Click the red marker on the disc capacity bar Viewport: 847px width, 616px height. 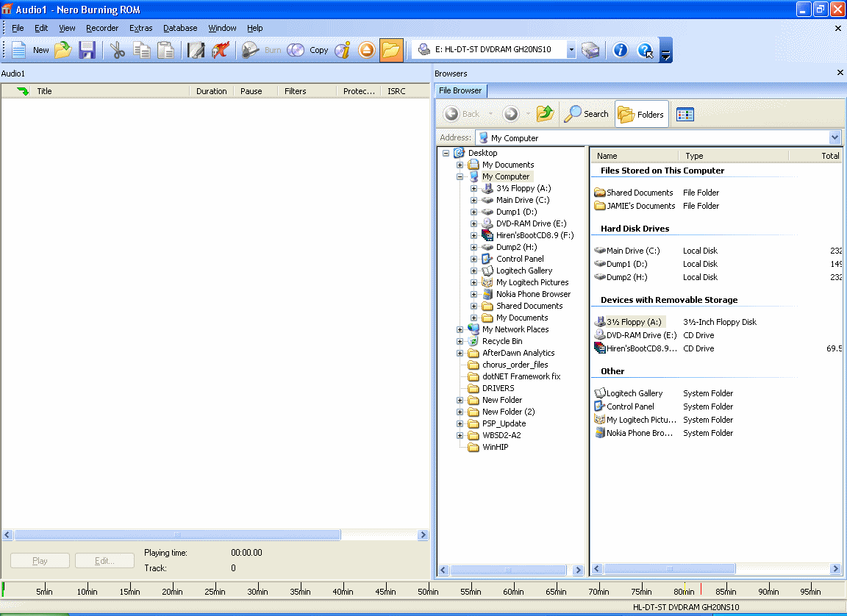[x=701, y=589]
